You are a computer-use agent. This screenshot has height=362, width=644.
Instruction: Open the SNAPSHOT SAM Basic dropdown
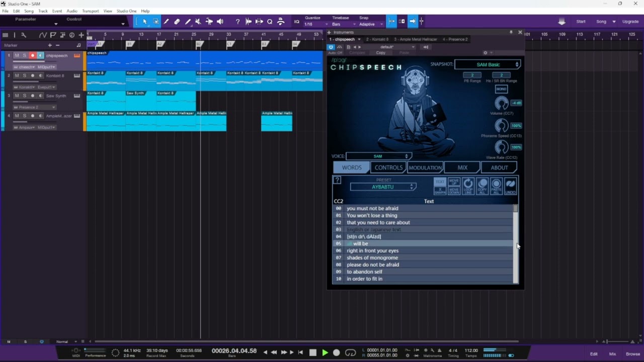(x=488, y=64)
